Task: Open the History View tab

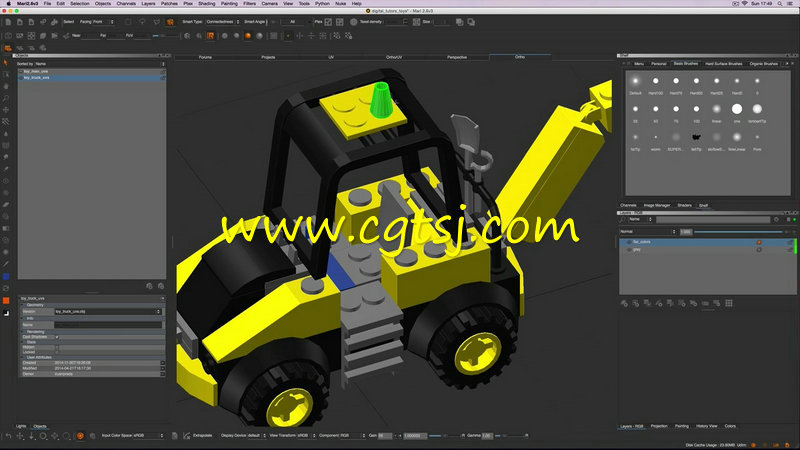Action: pyautogui.click(x=707, y=426)
